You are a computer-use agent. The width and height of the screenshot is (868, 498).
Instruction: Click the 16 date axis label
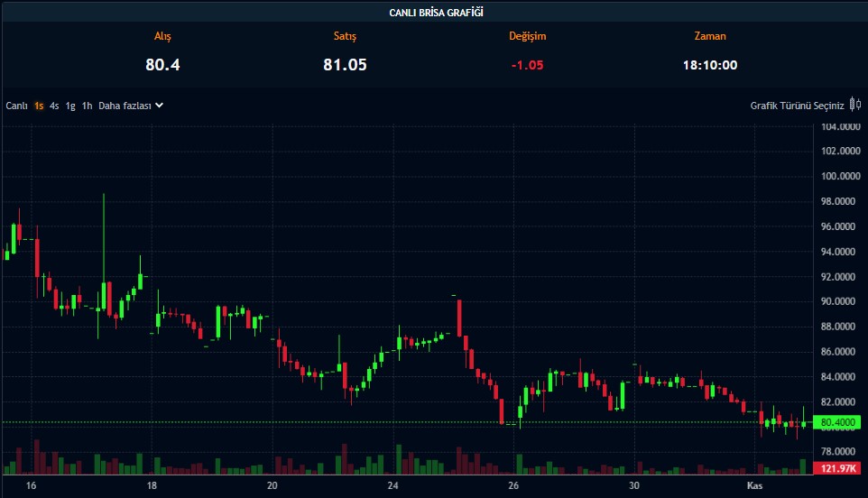[32, 486]
